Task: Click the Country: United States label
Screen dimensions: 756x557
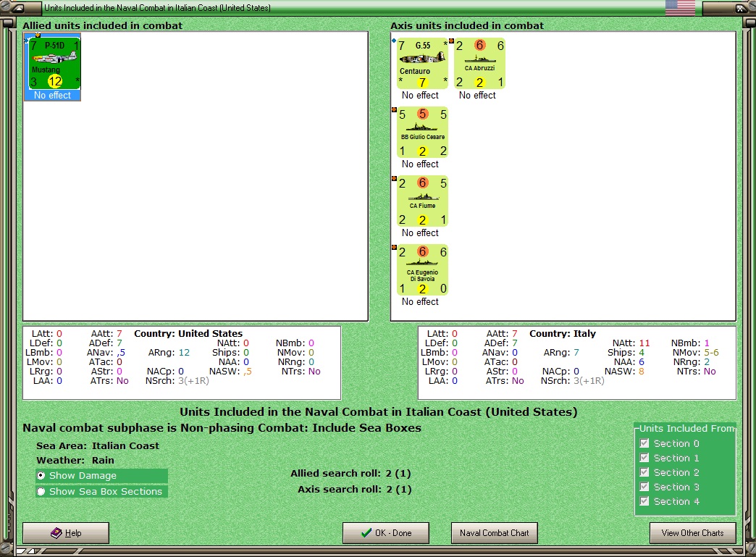Action: tap(188, 334)
